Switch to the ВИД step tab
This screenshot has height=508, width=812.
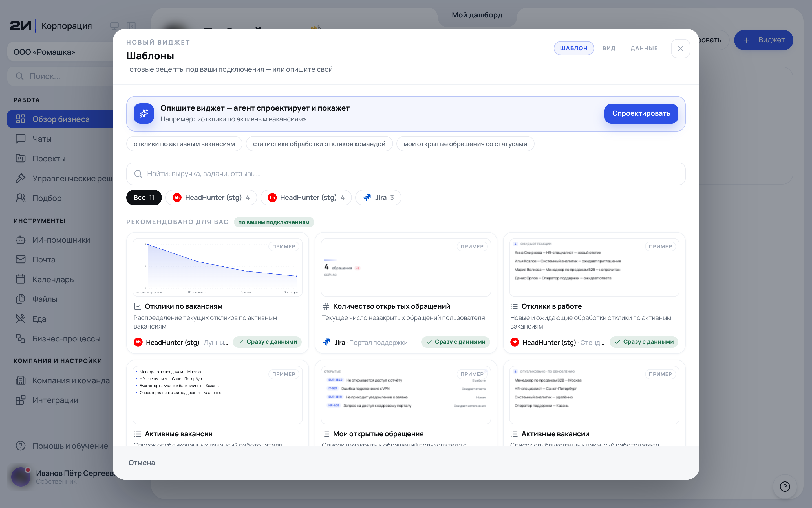click(x=609, y=48)
